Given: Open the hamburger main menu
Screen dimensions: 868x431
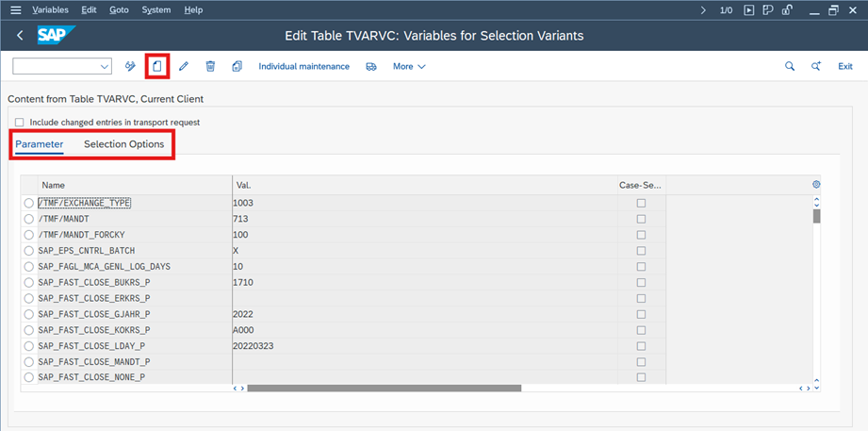Looking at the screenshot, I should coord(15,9).
